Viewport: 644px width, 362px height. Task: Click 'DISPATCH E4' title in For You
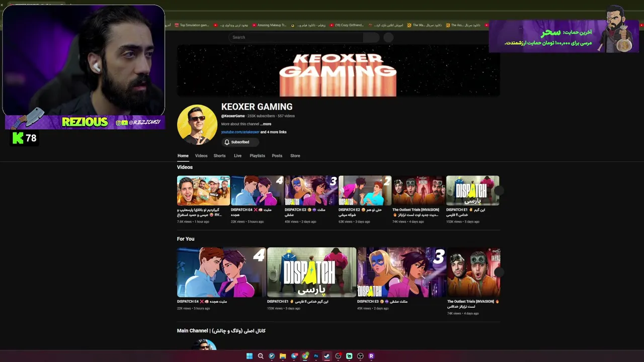coord(202,302)
